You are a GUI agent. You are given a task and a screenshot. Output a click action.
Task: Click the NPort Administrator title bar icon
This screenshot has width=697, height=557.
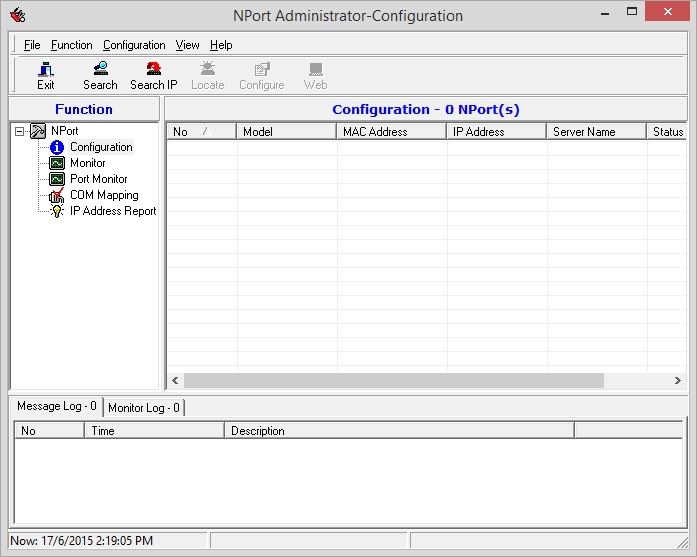coord(18,15)
